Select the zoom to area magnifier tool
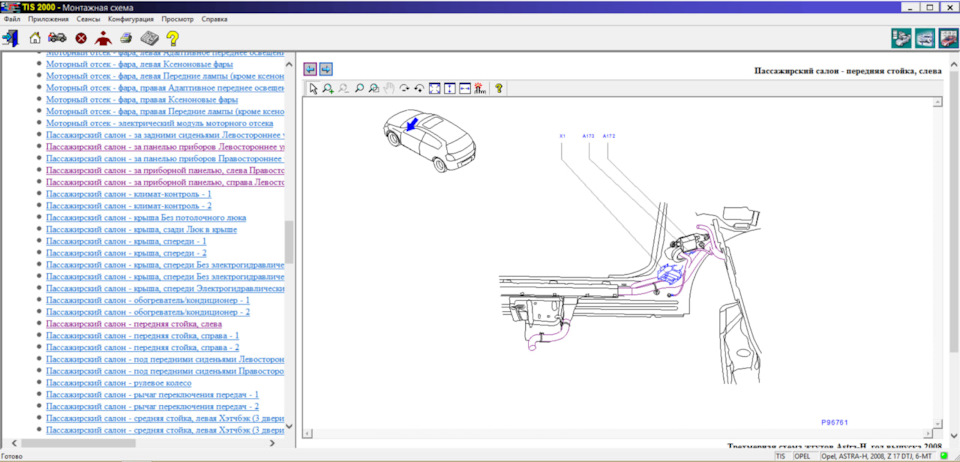Screen dimensions: 960x462 click(x=374, y=88)
